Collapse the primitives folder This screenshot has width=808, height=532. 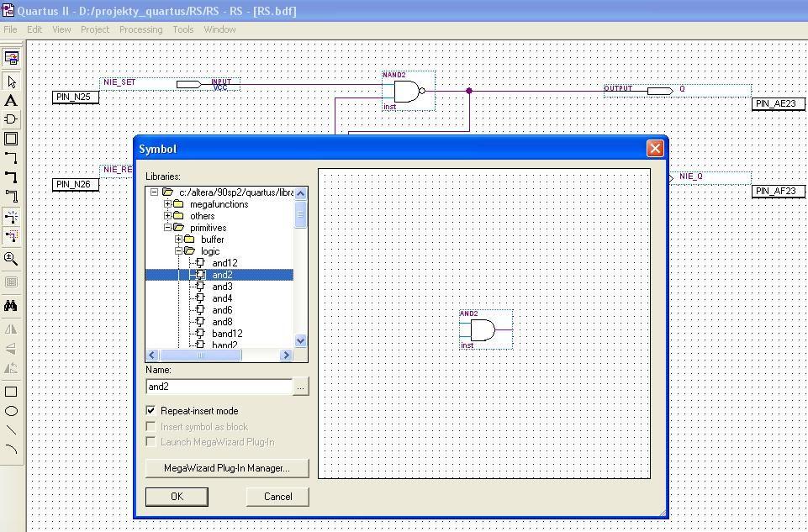(x=167, y=227)
